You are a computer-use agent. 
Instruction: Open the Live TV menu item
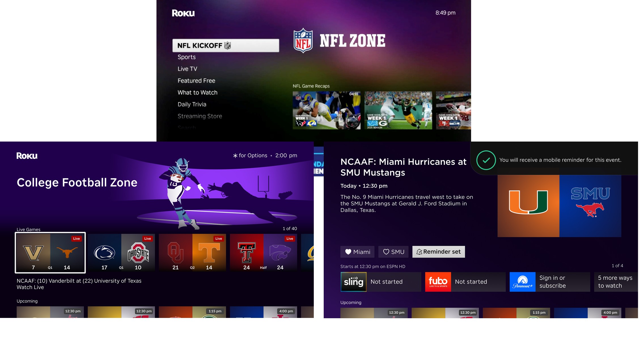click(x=187, y=69)
